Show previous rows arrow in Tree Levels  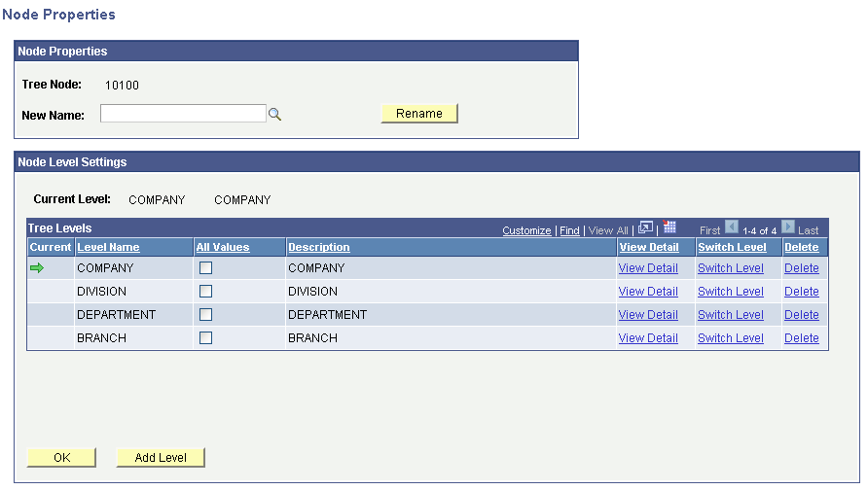[x=732, y=227]
